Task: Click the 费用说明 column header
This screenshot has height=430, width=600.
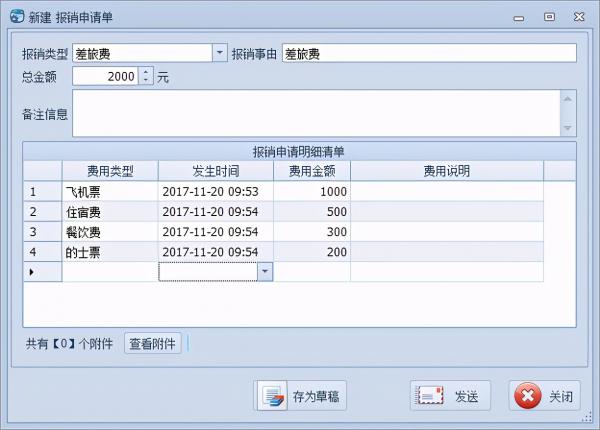Action: [447, 171]
